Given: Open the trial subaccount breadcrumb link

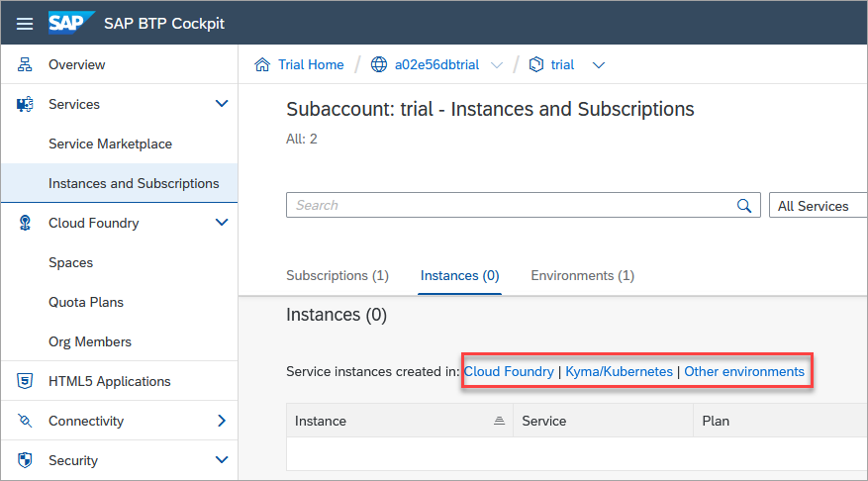Looking at the screenshot, I should (x=562, y=64).
